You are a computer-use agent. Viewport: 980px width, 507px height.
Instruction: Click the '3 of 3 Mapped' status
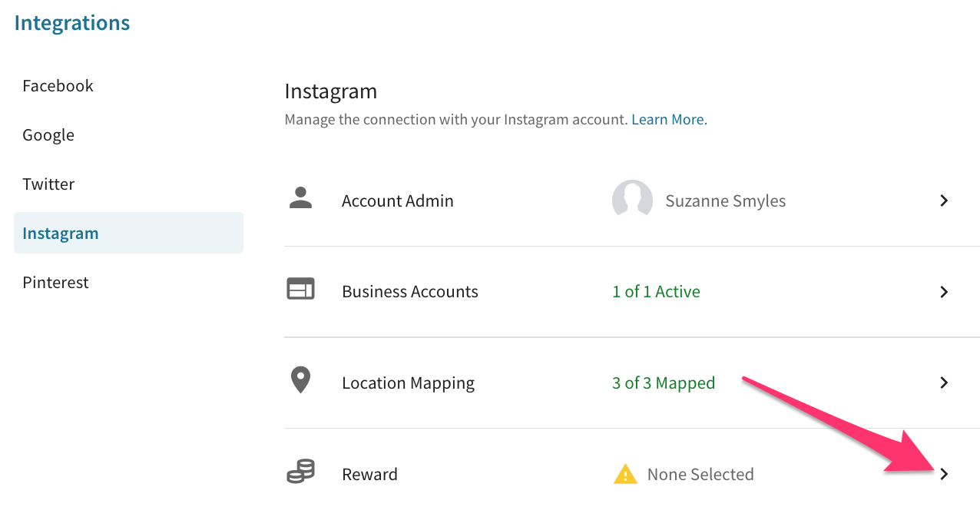(664, 383)
